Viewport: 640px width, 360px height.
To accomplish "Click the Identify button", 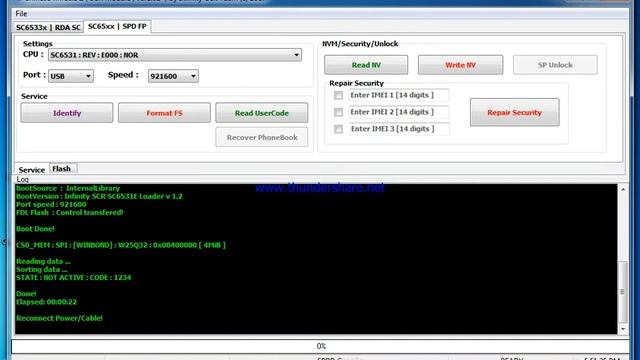I will (67, 113).
